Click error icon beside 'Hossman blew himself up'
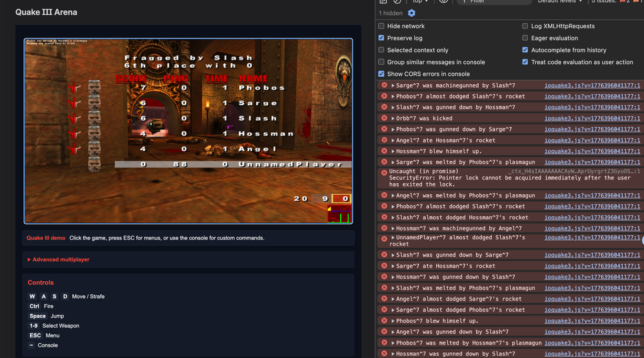The width and height of the screenshot is (644, 358). point(384,151)
